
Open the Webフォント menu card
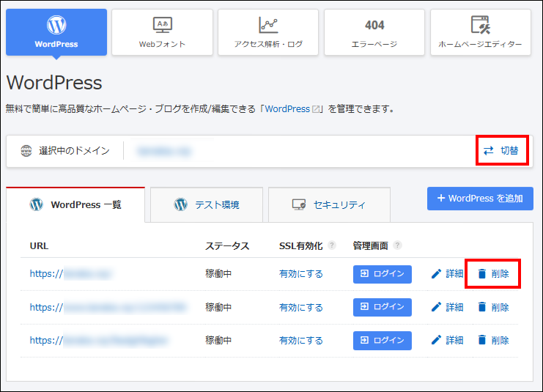[x=162, y=32]
